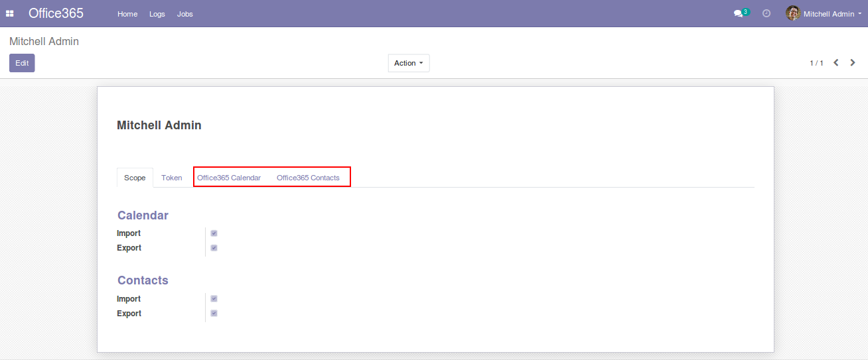Click the Edit button

(22, 63)
